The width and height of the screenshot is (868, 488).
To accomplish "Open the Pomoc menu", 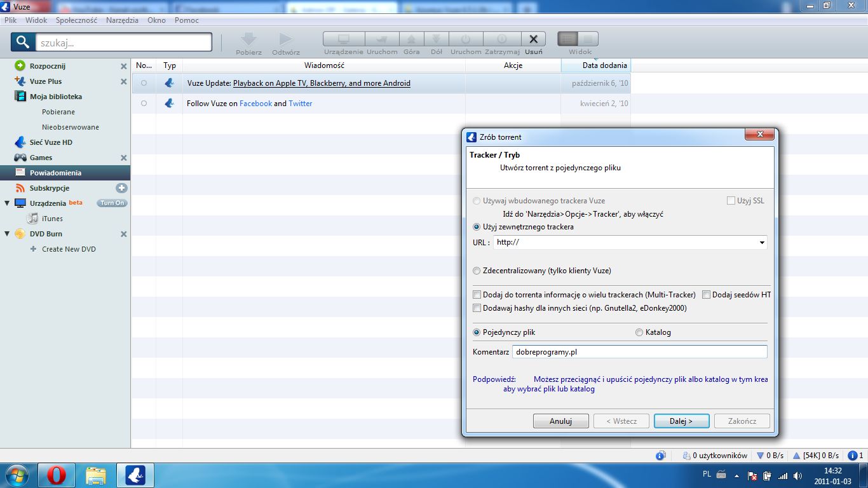I will pos(187,20).
